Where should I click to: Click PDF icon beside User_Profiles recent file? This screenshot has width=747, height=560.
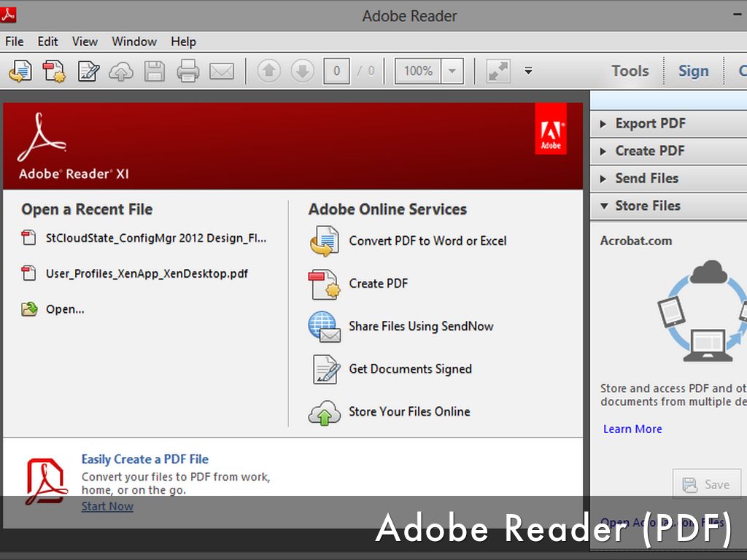pos(28,273)
